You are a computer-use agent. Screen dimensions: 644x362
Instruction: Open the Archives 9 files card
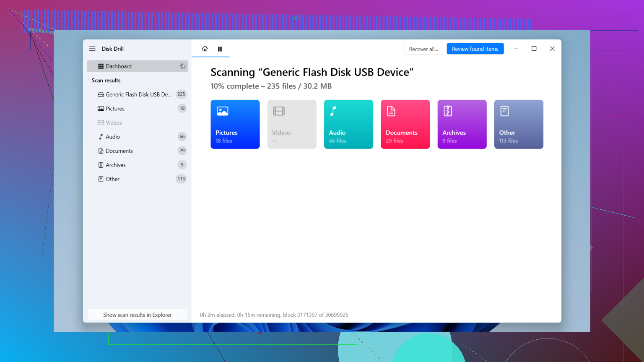click(x=462, y=124)
